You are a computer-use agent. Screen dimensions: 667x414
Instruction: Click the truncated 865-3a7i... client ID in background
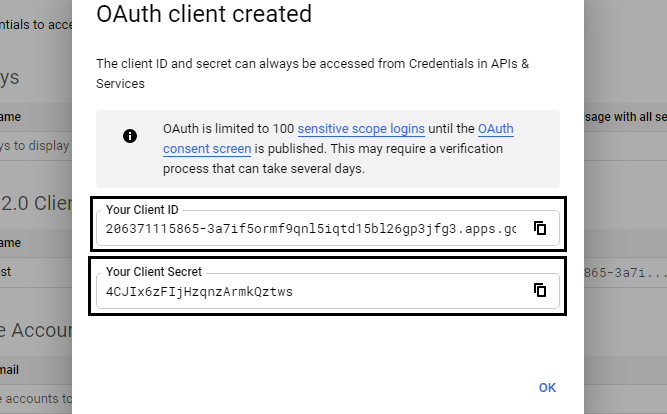pos(625,273)
